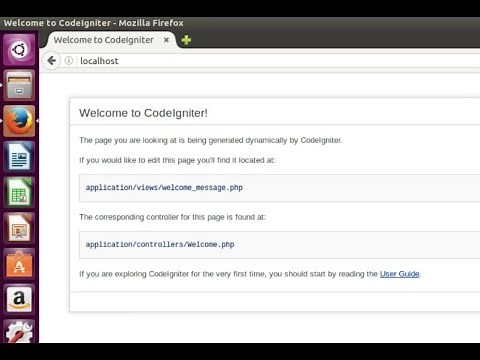Click the Firefox window title bar text
This screenshot has width=480, height=360.
click(93, 23)
